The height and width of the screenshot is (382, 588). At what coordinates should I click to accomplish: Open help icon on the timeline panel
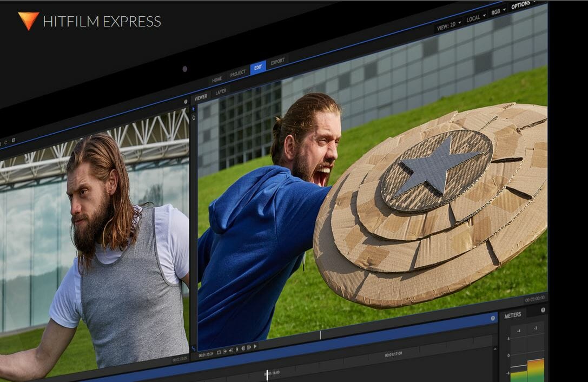[x=493, y=318]
